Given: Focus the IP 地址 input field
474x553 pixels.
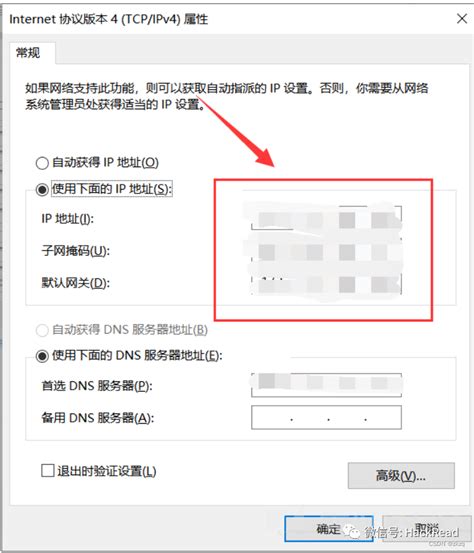Looking at the screenshot, I should tap(326, 218).
